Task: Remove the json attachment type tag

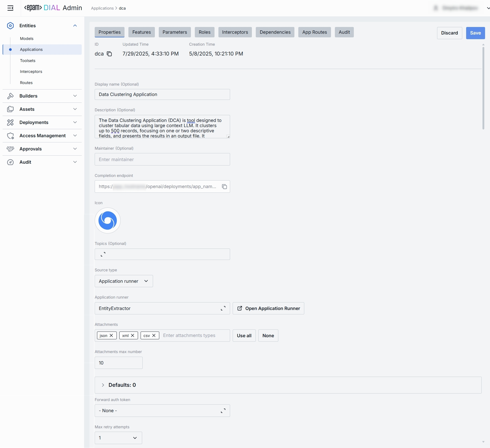Action: [x=111, y=335]
